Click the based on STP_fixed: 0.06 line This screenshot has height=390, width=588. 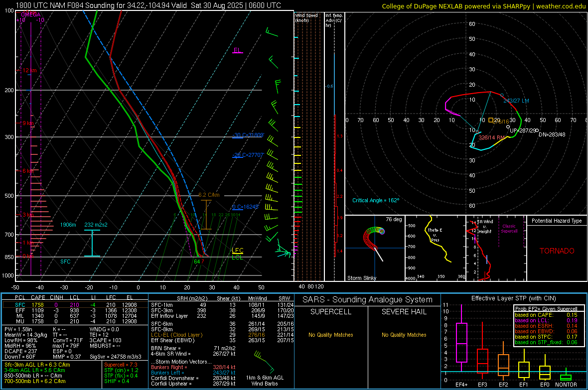click(546, 342)
